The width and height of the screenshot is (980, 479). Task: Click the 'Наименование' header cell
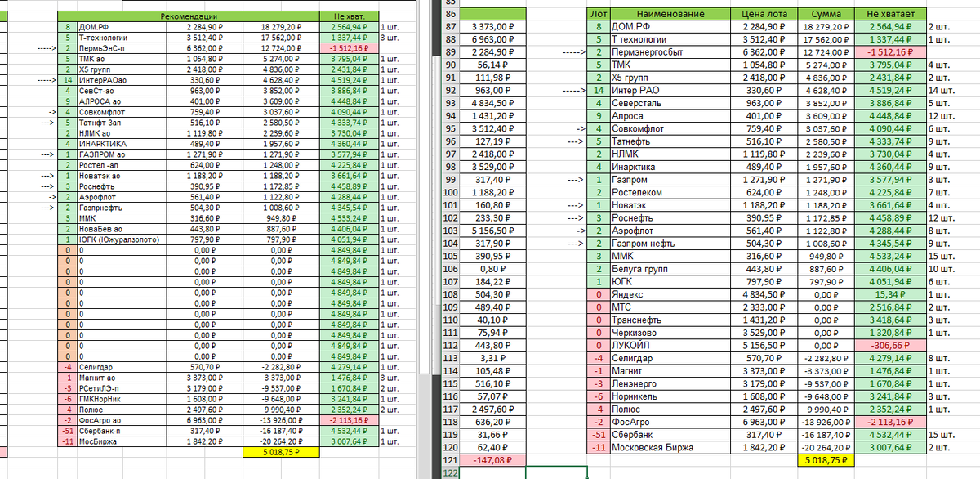(671, 15)
